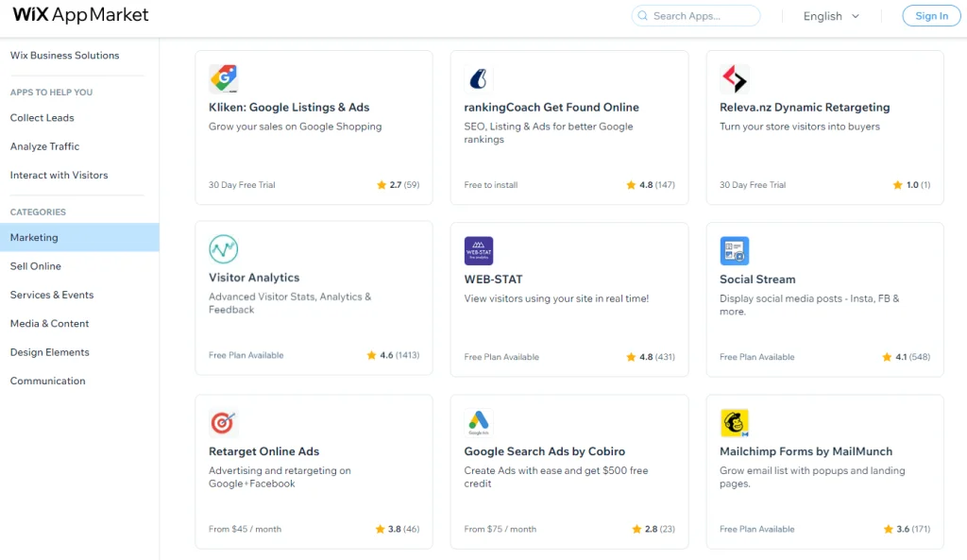
Task: Click the Kliken Google Listings app icon
Action: click(223, 78)
